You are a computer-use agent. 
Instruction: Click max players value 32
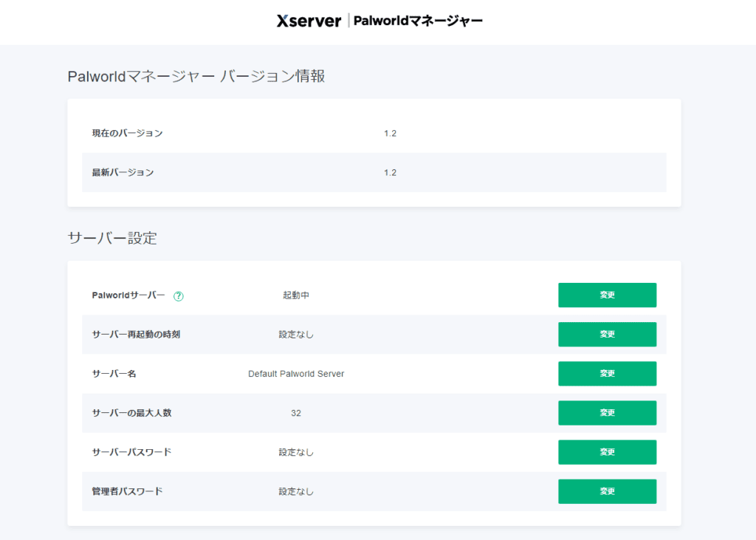pyautogui.click(x=296, y=413)
